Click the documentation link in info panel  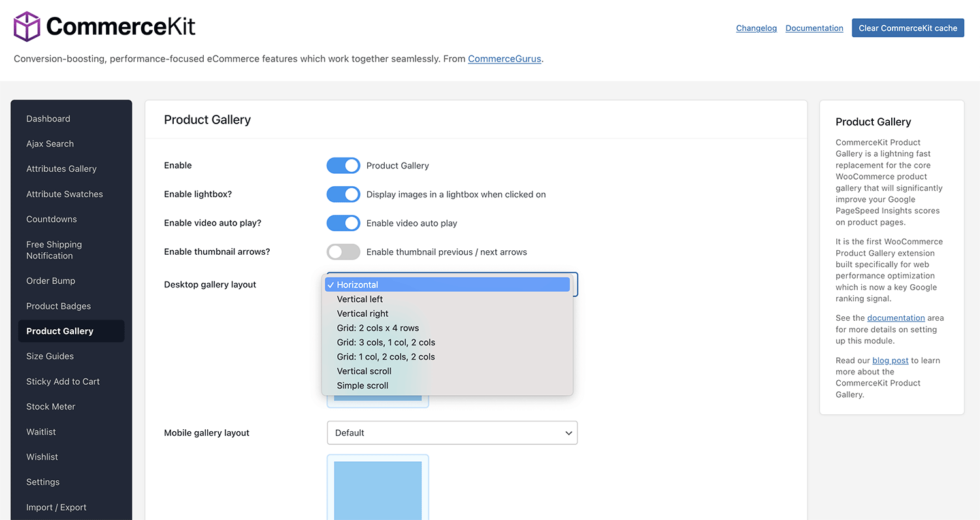click(x=896, y=318)
